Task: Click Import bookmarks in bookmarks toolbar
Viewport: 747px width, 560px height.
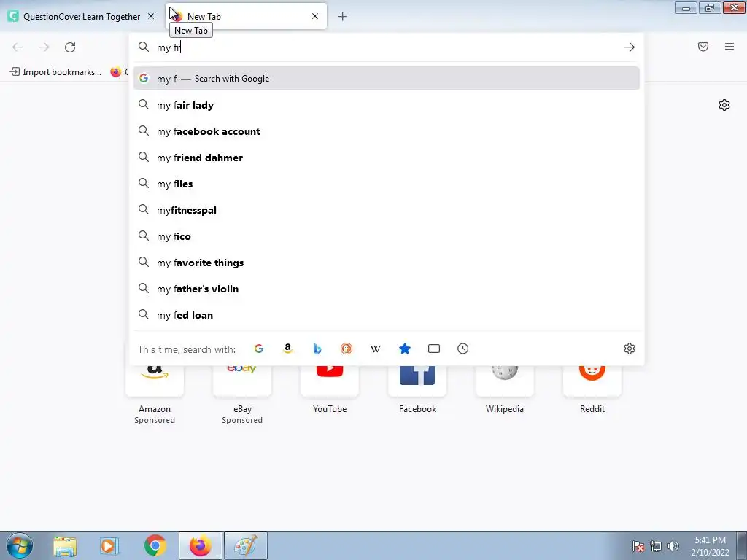Action: 55,72
